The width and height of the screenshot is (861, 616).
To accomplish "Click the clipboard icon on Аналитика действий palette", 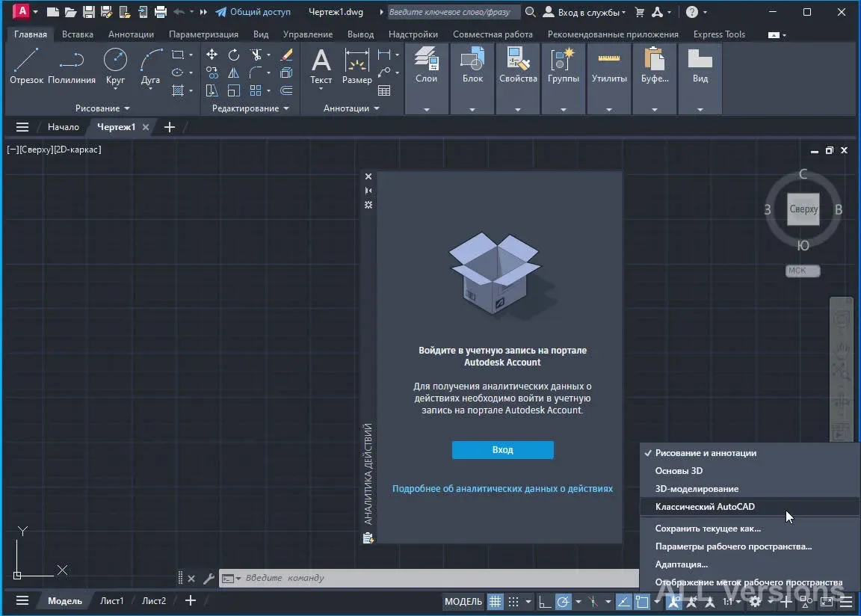I will click(368, 538).
